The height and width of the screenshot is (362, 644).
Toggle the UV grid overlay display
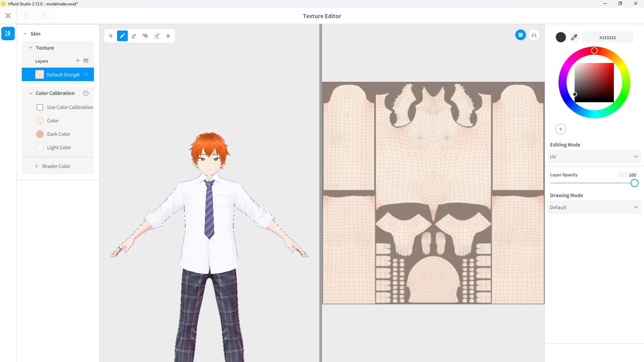pos(521,35)
